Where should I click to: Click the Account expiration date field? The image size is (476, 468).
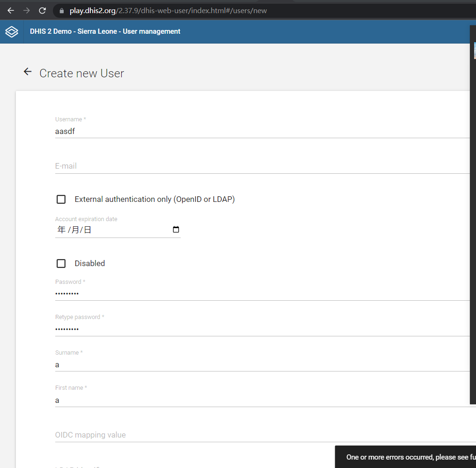pyautogui.click(x=118, y=230)
